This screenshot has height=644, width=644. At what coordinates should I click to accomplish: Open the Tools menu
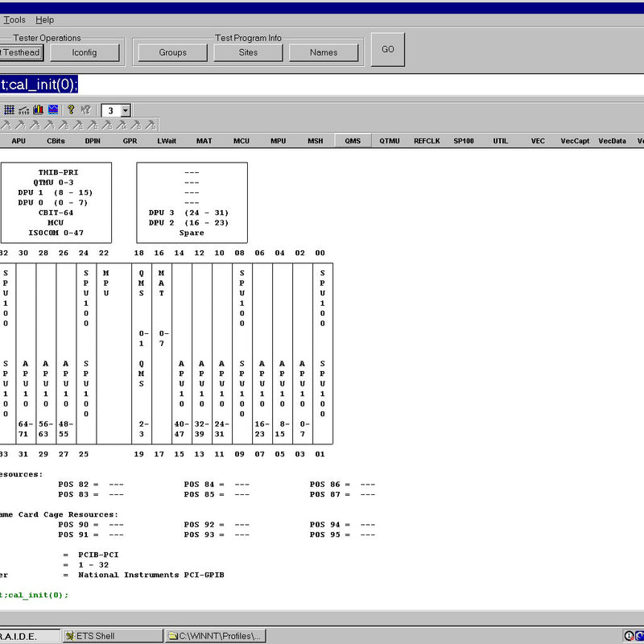[x=13, y=19]
